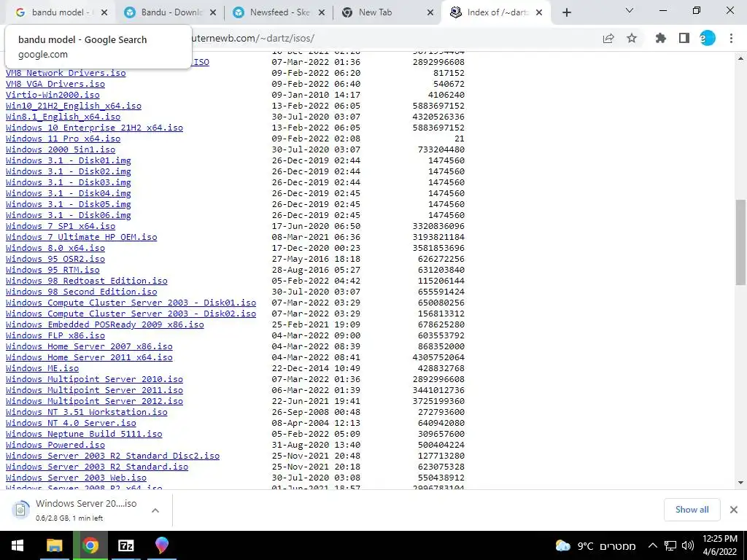Open the clock showing 12:25 PM
This screenshot has height=560, width=747.
click(720, 545)
